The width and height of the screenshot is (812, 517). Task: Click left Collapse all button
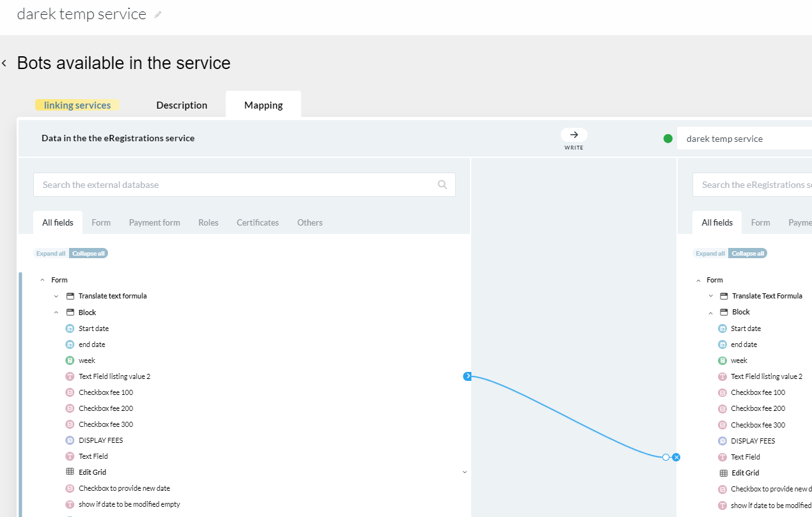(88, 253)
